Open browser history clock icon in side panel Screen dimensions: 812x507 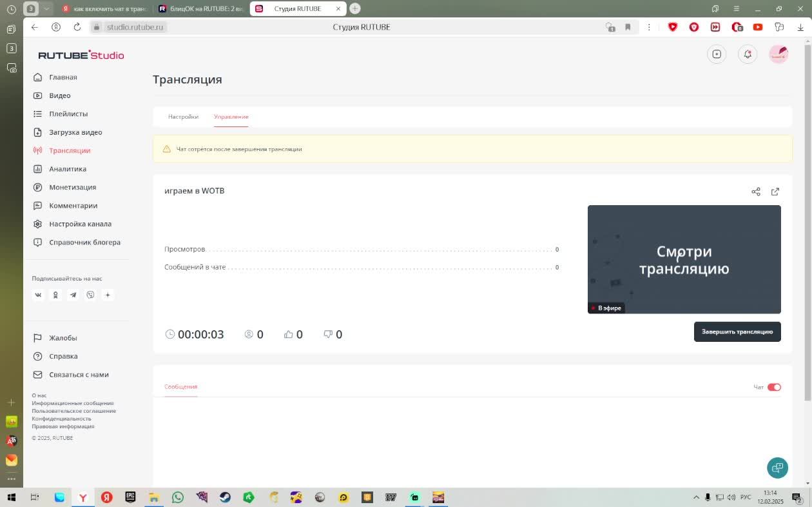click(x=11, y=10)
